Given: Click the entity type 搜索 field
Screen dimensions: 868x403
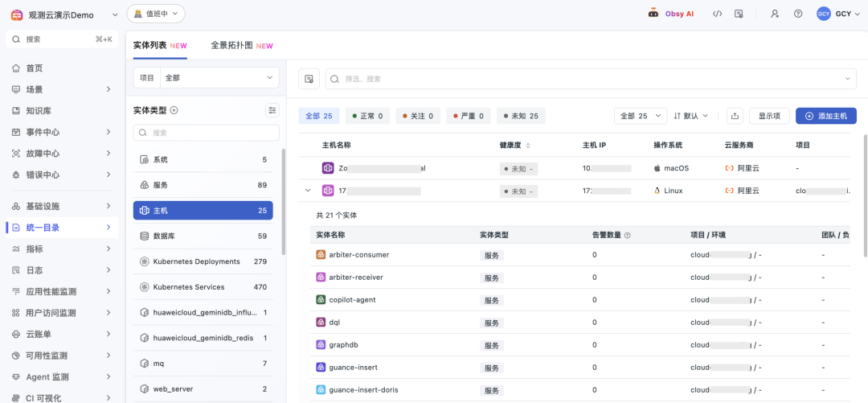Looking at the screenshot, I should click(207, 133).
